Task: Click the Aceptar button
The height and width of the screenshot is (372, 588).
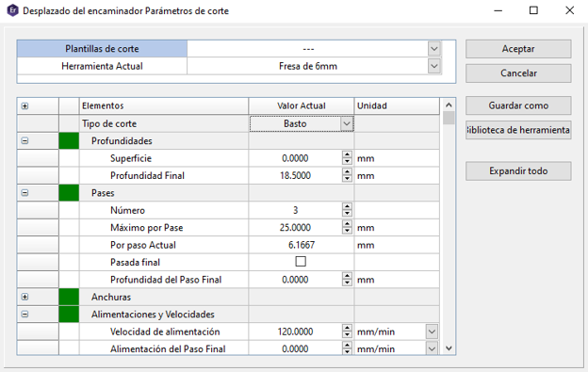Action: 518,49
